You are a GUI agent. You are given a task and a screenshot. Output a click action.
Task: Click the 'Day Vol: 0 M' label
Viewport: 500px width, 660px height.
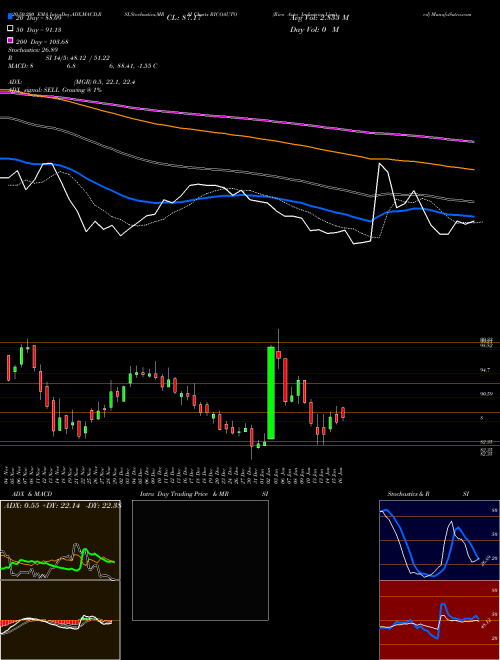[x=314, y=29]
